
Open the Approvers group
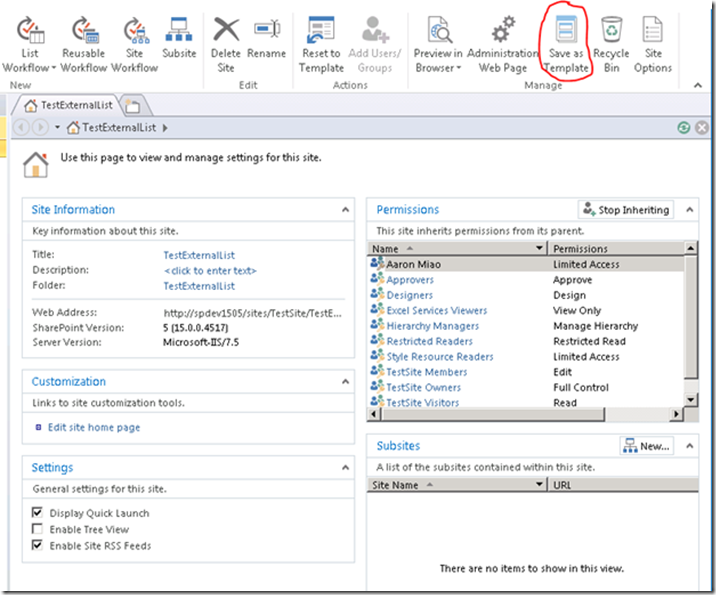[410, 280]
